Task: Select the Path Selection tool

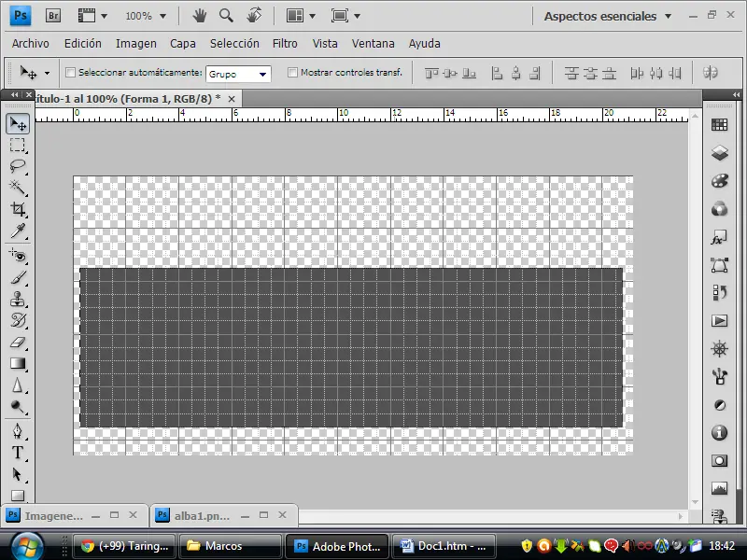Action: 18,474
